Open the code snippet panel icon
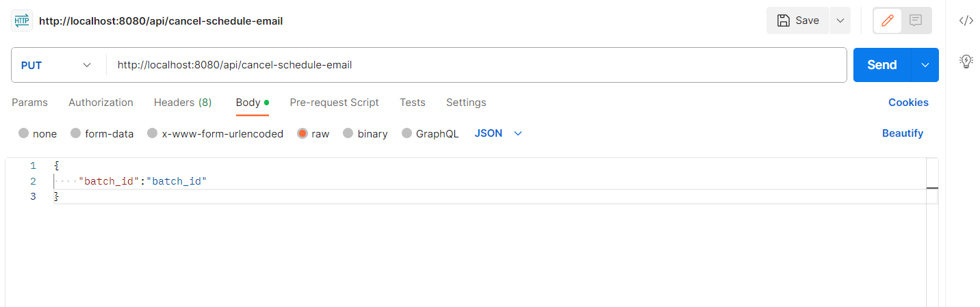Screen dimensions: 980x307 (966, 21)
